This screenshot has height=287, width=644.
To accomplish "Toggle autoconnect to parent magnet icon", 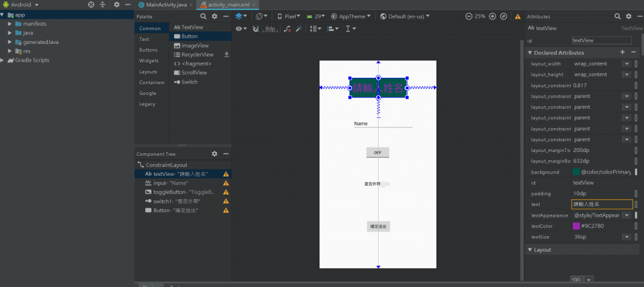I will click(255, 29).
